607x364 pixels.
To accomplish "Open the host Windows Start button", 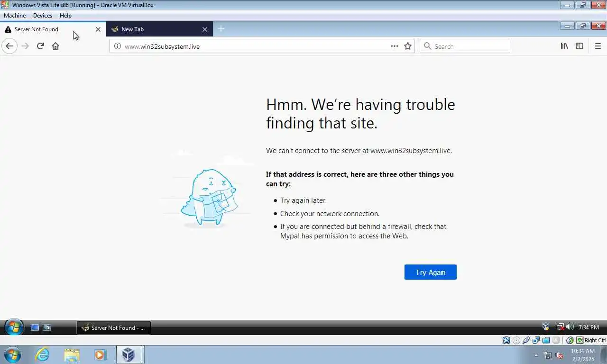I will pos(12,355).
